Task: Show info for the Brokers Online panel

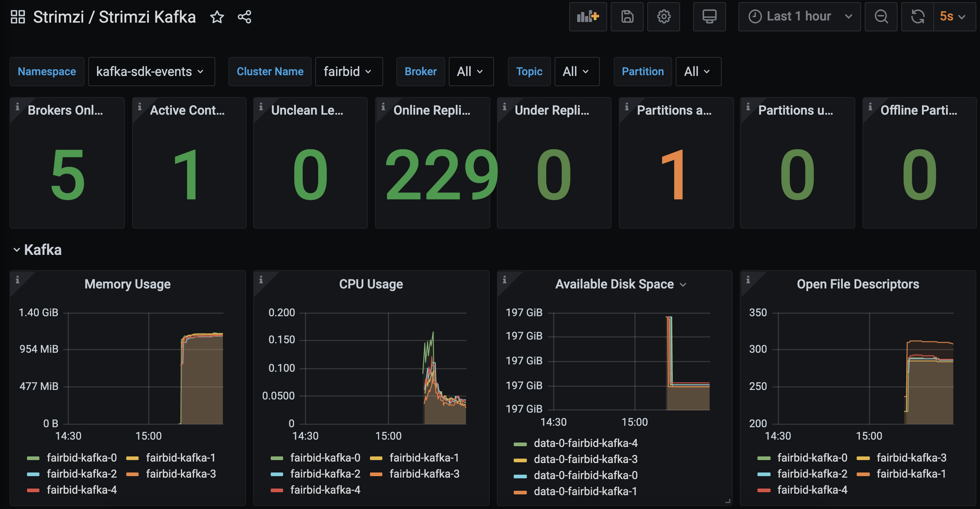Action: tap(17, 107)
